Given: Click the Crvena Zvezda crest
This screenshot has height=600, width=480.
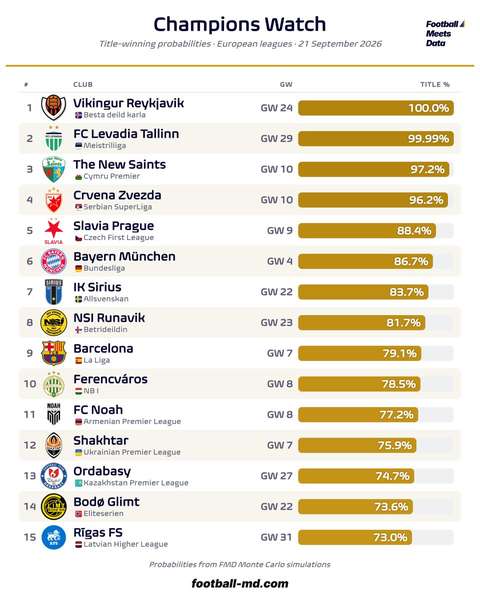Looking at the screenshot, I should (54, 200).
